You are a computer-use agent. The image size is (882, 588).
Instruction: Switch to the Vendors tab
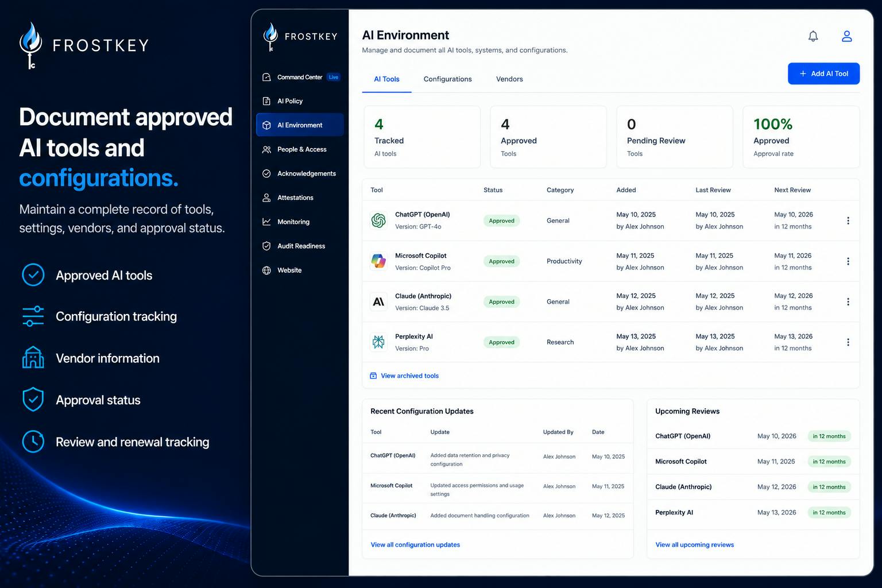pyautogui.click(x=509, y=79)
